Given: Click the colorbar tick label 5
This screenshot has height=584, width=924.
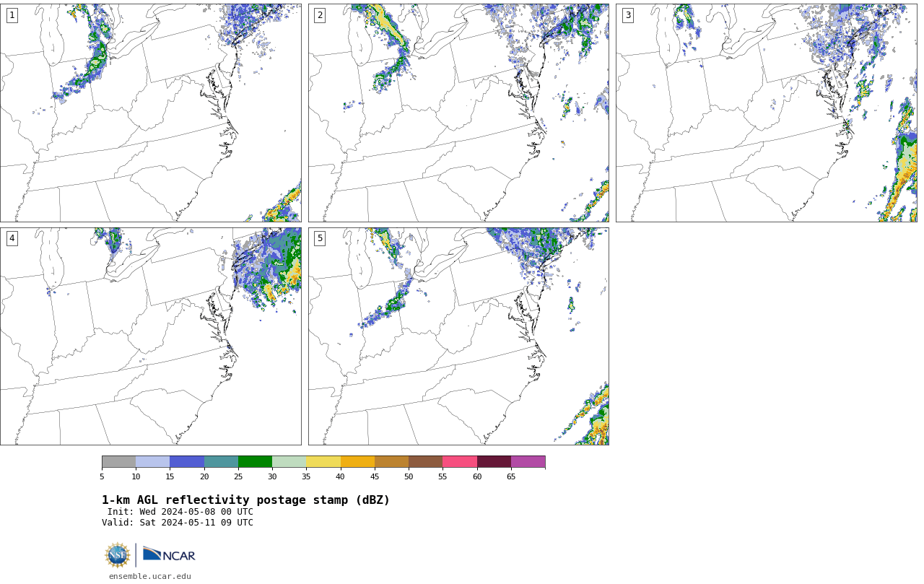Looking at the screenshot, I should click(102, 476).
